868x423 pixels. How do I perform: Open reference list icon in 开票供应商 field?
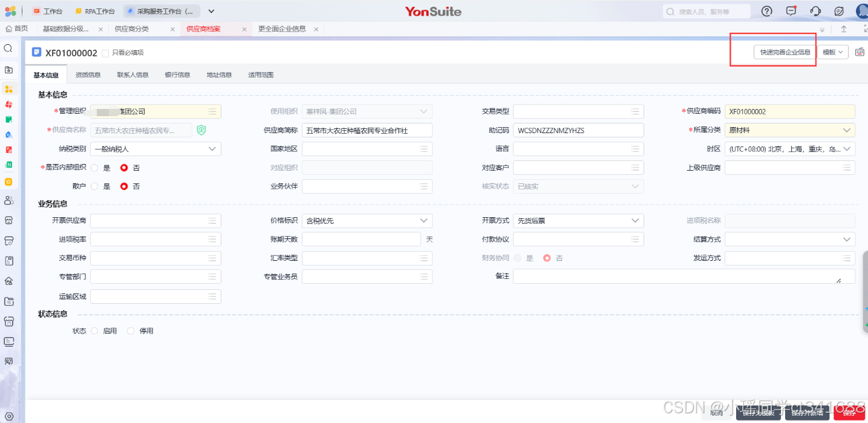point(212,221)
